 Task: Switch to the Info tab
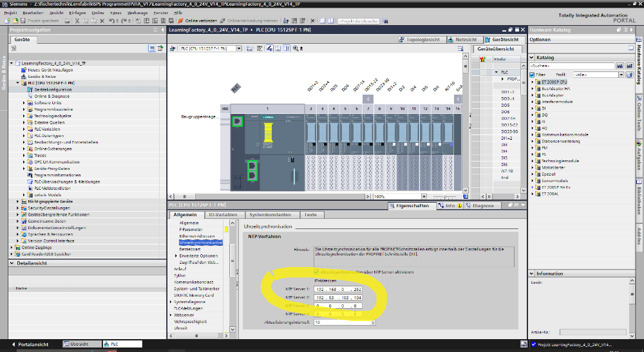[x=450, y=205]
